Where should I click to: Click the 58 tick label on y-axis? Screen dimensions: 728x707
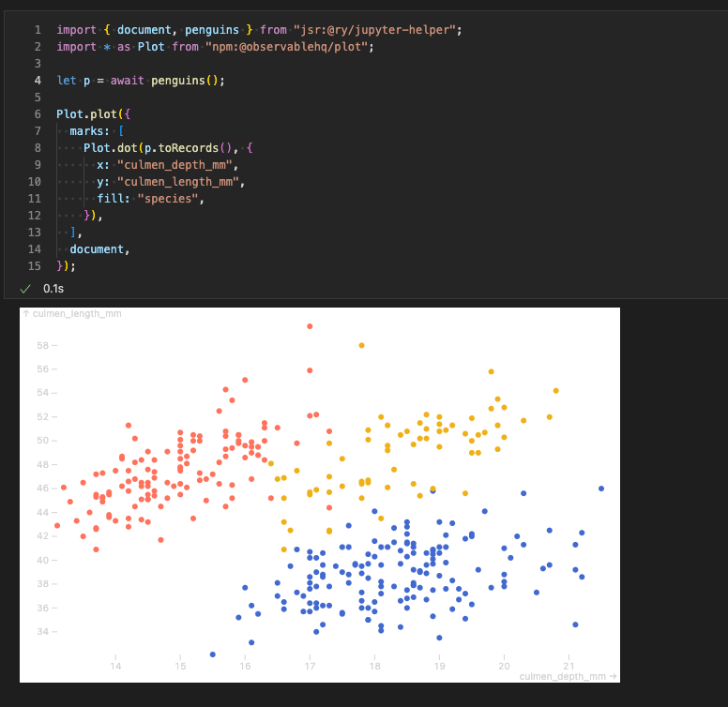click(43, 345)
